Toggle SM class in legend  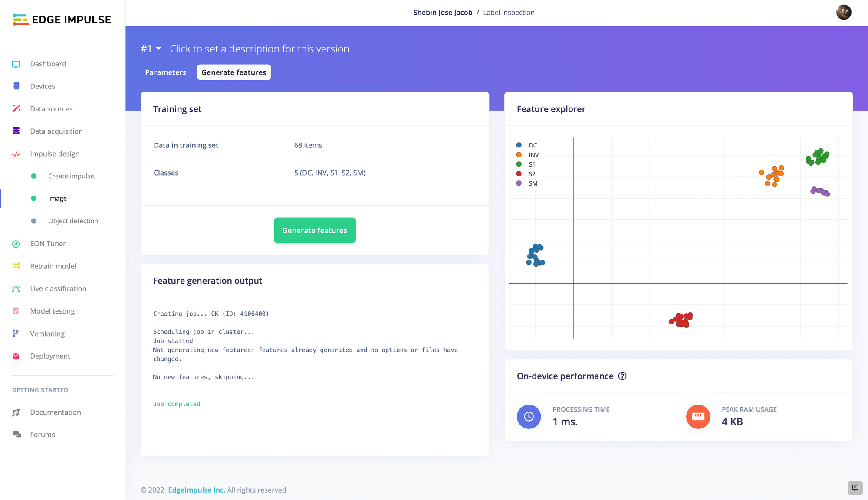coord(533,183)
